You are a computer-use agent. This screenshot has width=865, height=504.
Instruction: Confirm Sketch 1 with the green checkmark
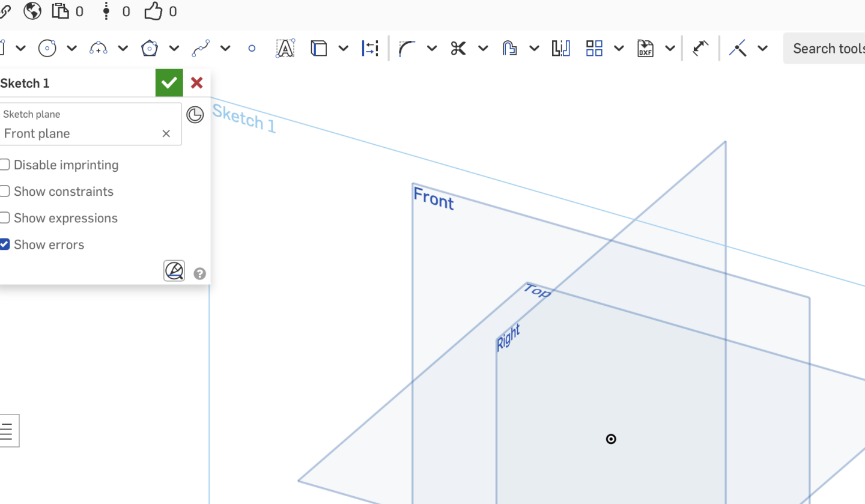pos(169,82)
